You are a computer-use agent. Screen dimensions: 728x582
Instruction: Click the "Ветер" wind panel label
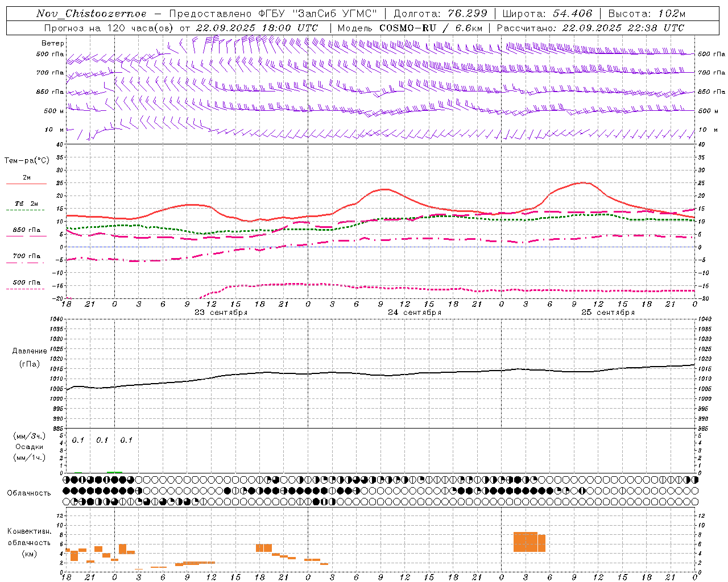coord(53,43)
